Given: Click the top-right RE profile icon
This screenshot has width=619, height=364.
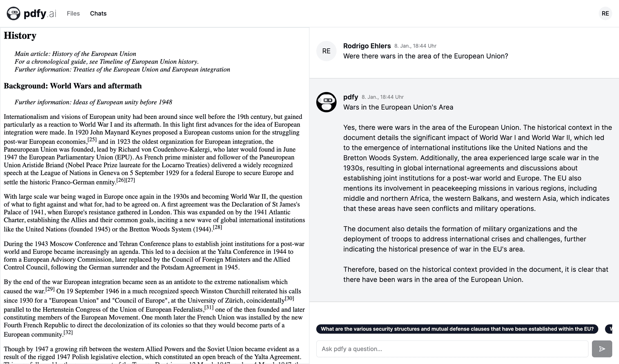Looking at the screenshot, I should (x=605, y=14).
